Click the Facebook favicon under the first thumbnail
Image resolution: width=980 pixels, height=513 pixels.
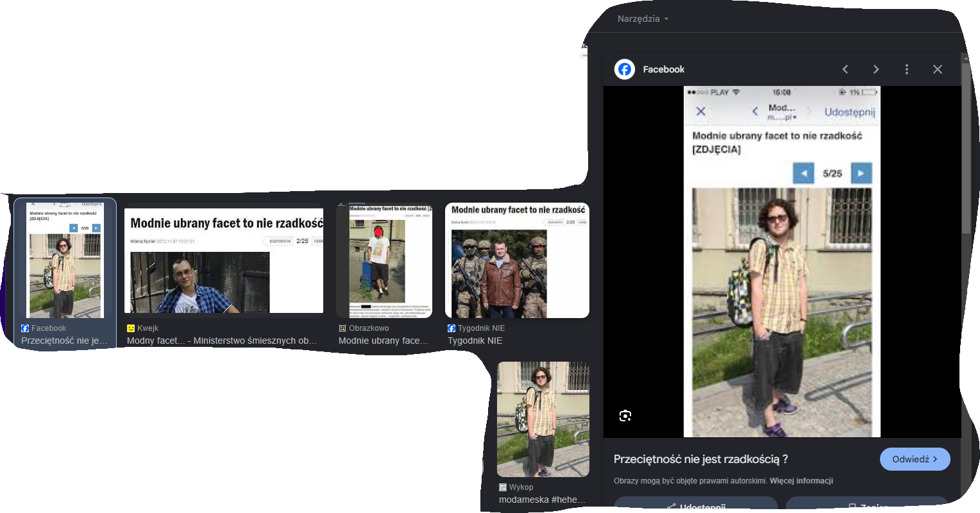click(x=25, y=328)
